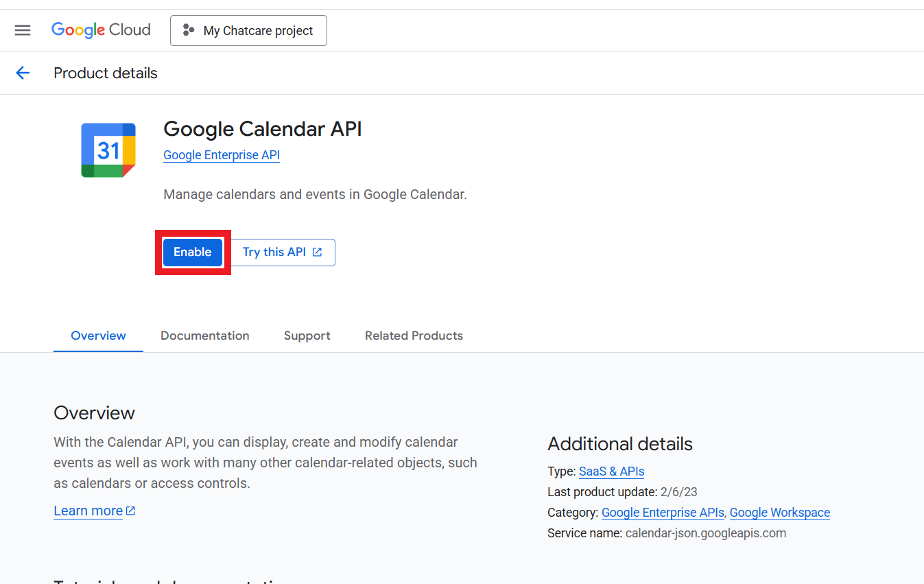
Task: Click the Manage calendars and events description
Action: [x=316, y=195]
